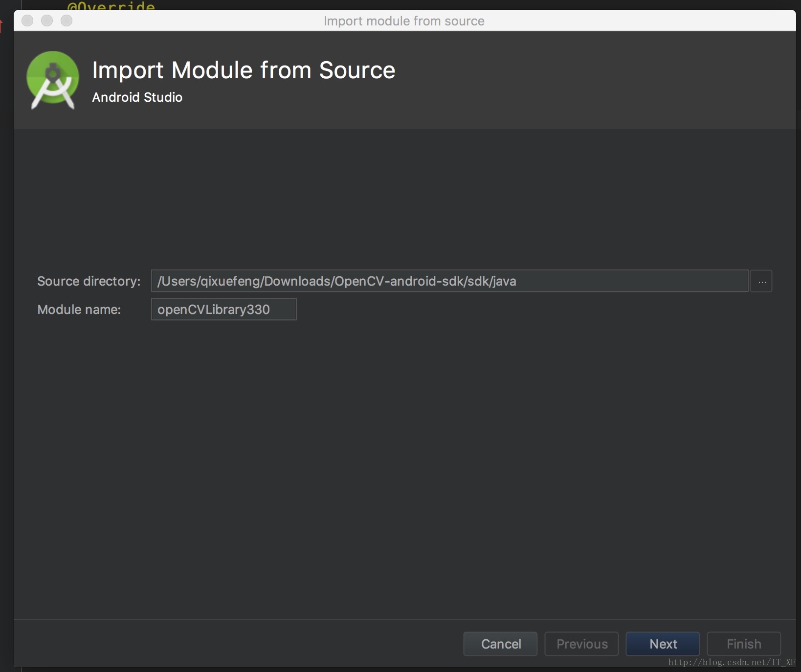Click the window title 'Import module from source'

click(404, 21)
